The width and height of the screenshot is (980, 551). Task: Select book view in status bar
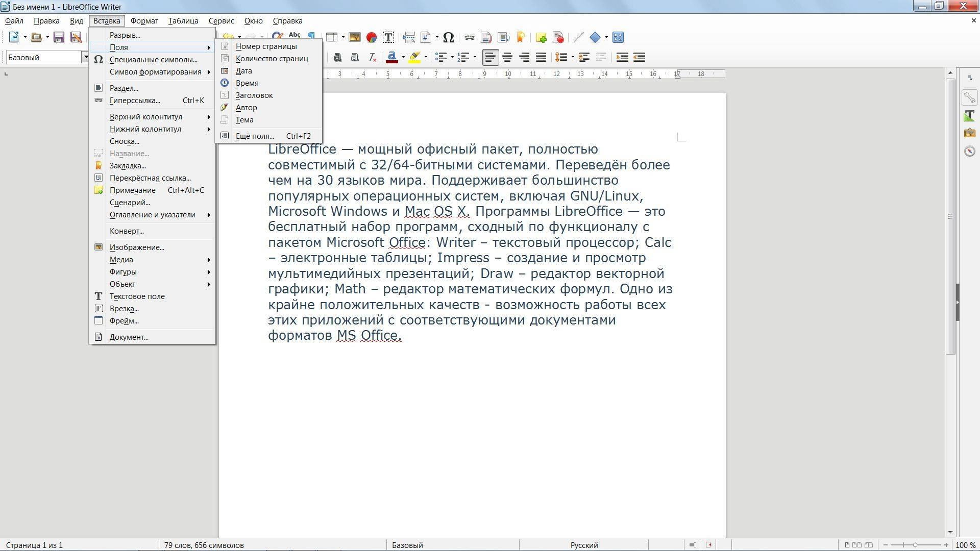click(x=869, y=545)
